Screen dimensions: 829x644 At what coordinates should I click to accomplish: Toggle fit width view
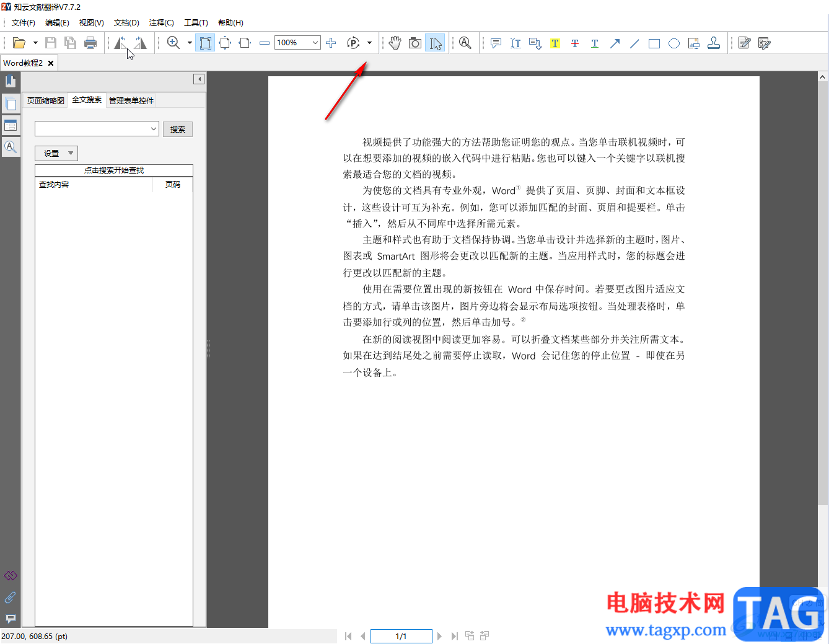245,43
